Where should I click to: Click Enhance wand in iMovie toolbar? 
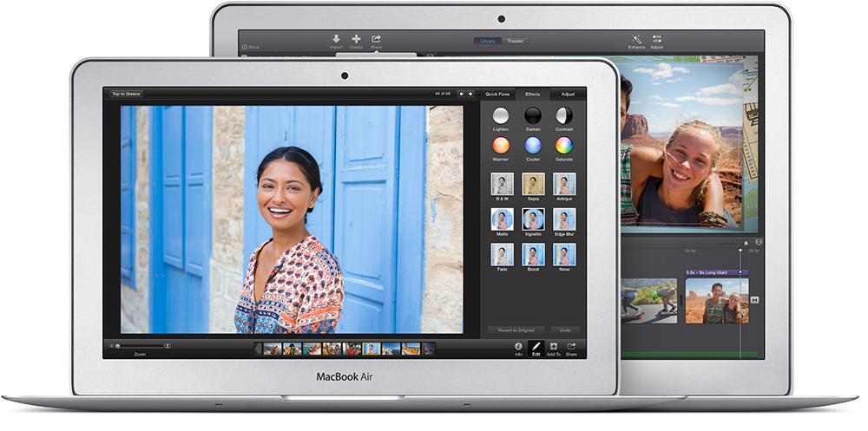(x=636, y=39)
